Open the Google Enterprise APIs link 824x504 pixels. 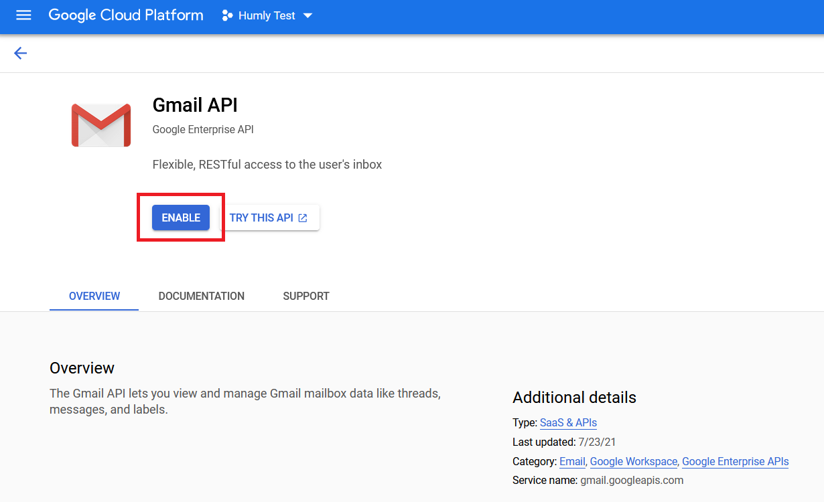[x=735, y=461]
